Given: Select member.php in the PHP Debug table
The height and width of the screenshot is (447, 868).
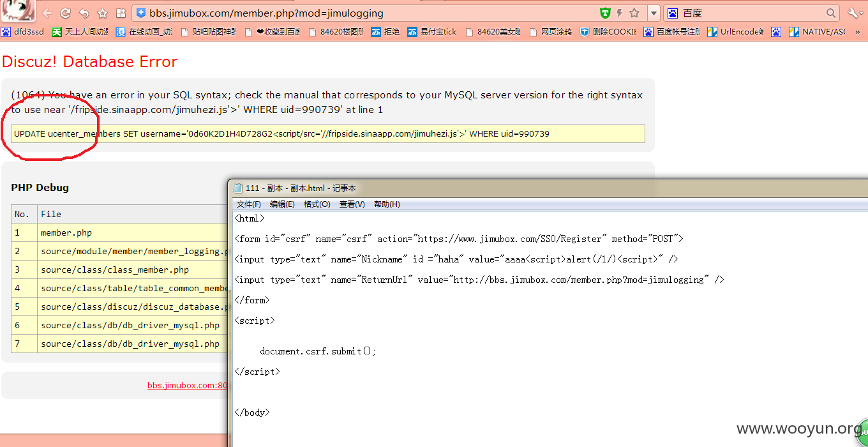Looking at the screenshot, I should 66,232.
